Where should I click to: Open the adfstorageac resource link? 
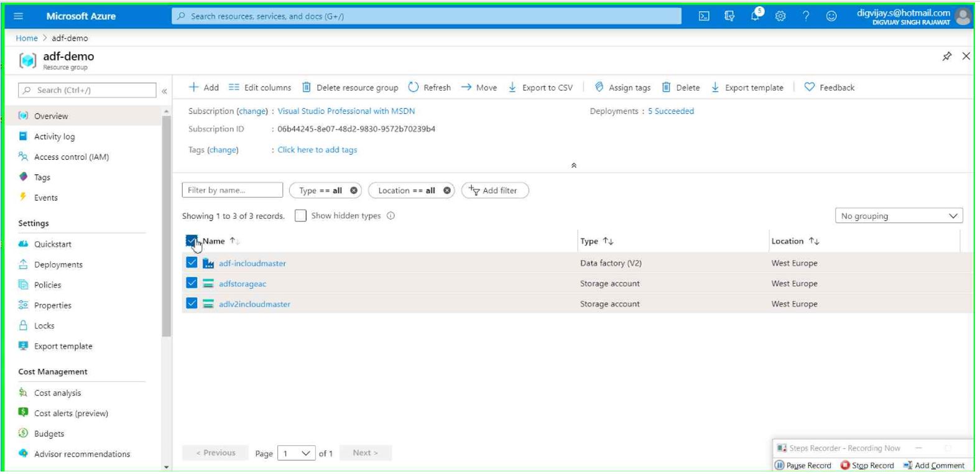[243, 284]
